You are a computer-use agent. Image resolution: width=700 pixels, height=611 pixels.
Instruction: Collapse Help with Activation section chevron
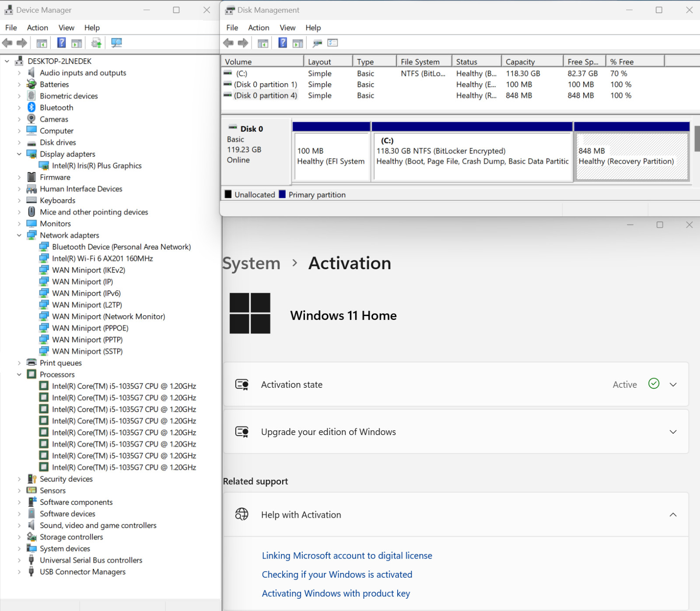[x=673, y=515]
